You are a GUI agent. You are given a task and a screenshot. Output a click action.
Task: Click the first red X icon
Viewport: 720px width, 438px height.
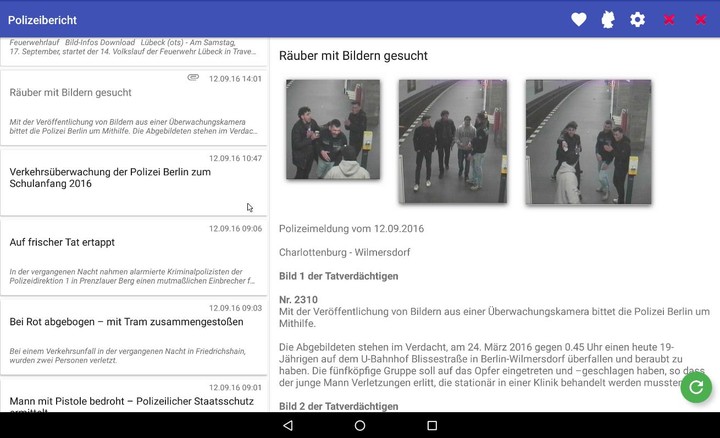point(669,19)
